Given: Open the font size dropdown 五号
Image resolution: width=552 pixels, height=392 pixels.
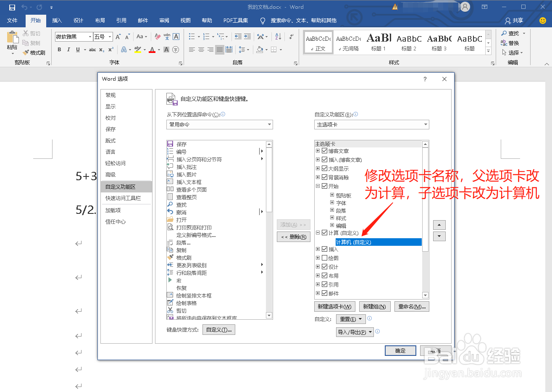Looking at the screenshot, I should (x=110, y=37).
